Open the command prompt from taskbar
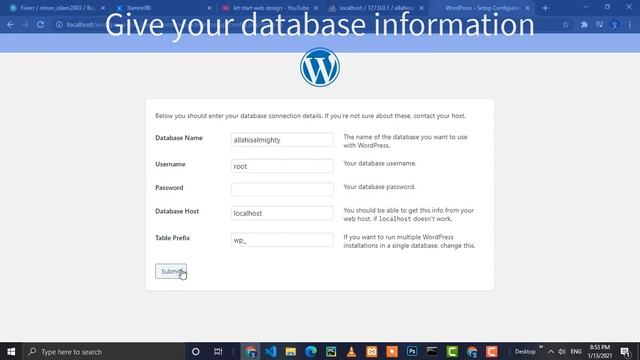 tap(432, 351)
